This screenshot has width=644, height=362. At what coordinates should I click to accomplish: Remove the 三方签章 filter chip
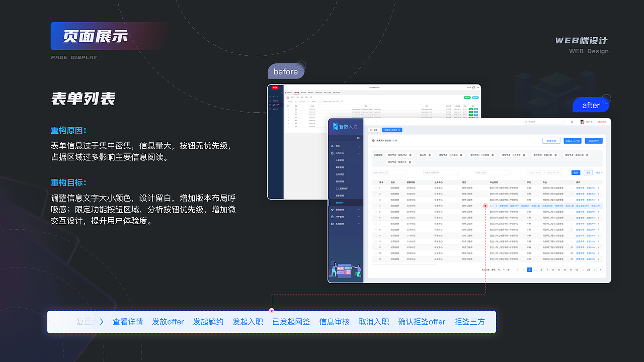pos(493,155)
